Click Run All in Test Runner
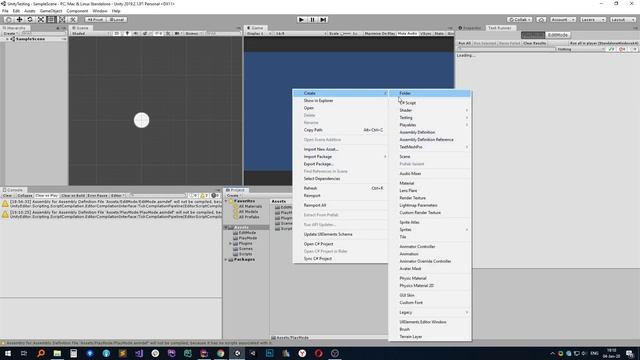The height and width of the screenshot is (360, 640). tap(464, 43)
